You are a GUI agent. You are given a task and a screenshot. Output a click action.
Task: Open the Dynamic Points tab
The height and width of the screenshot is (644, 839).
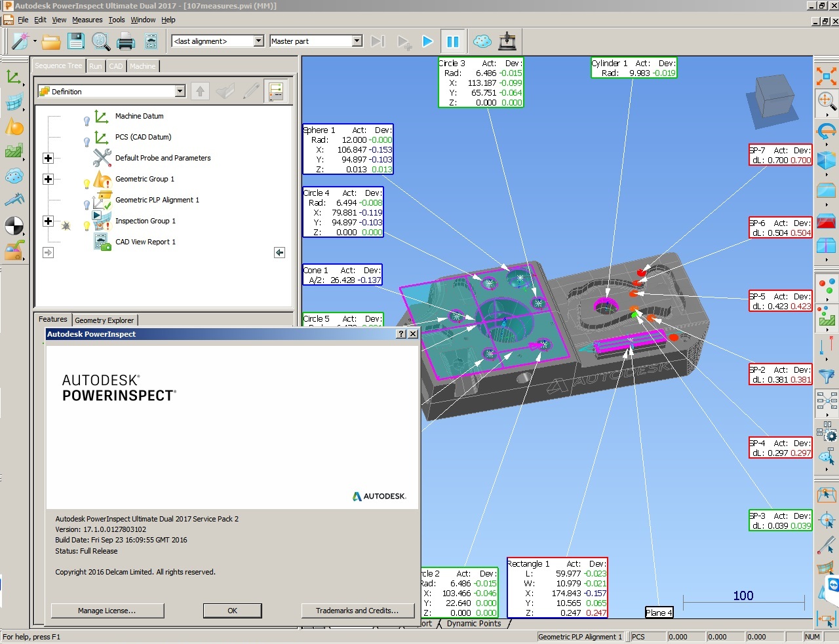pyautogui.click(x=473, y=624)
